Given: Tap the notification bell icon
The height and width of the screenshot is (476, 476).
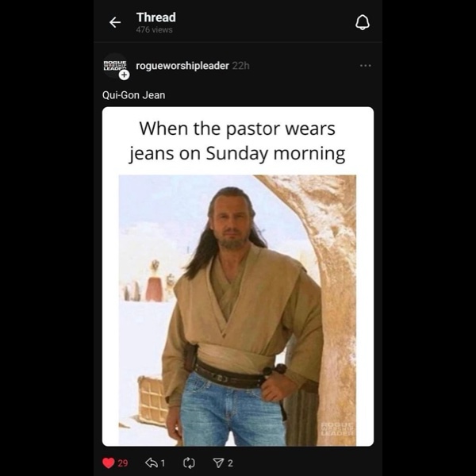Looking at the screenshot, I should pyautogui.click(x=363, y=22).
